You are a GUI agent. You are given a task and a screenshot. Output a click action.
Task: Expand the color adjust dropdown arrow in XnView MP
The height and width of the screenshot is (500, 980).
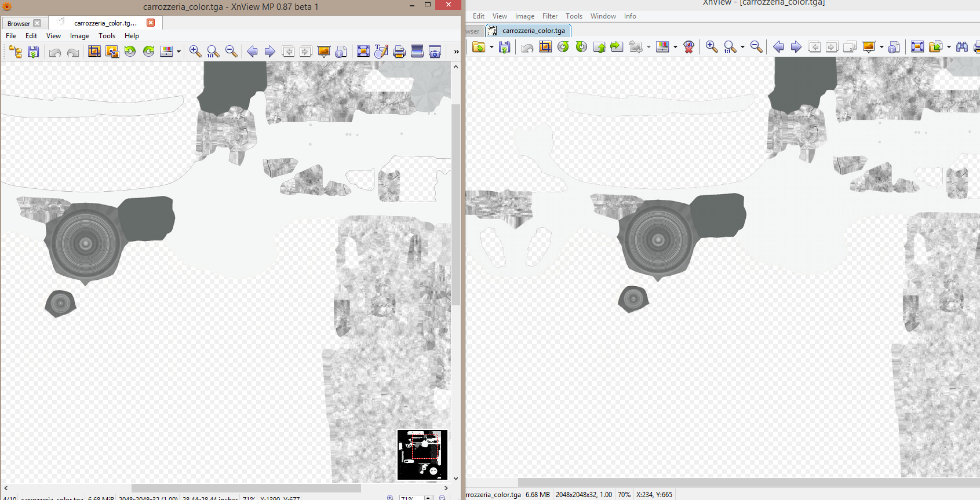178,52
